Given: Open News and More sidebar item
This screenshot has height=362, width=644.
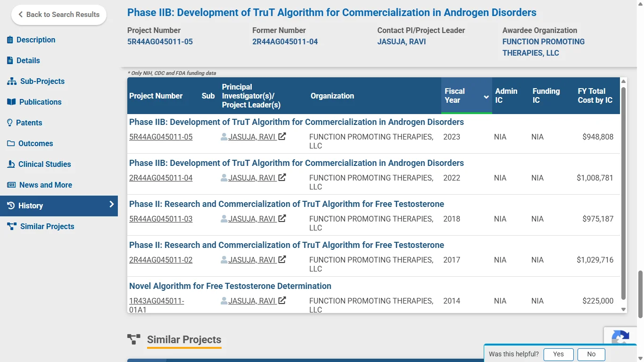Looking at the screenshot, I should 45,185.
